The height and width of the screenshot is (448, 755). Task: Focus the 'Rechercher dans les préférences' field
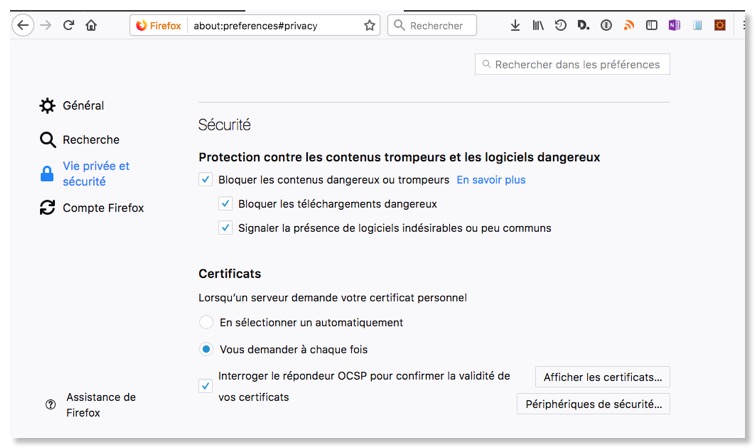click(573, 65)
